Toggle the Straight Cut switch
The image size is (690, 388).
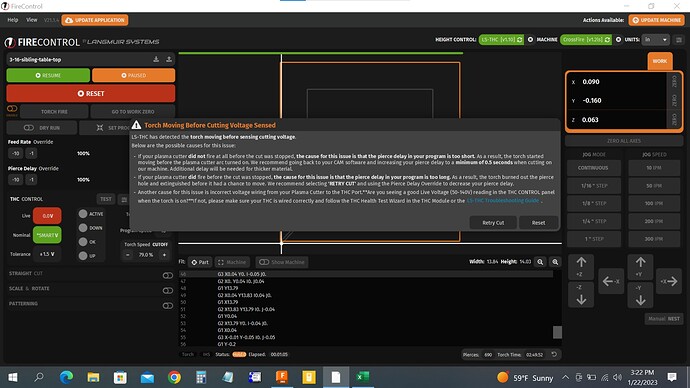(168, 275)
